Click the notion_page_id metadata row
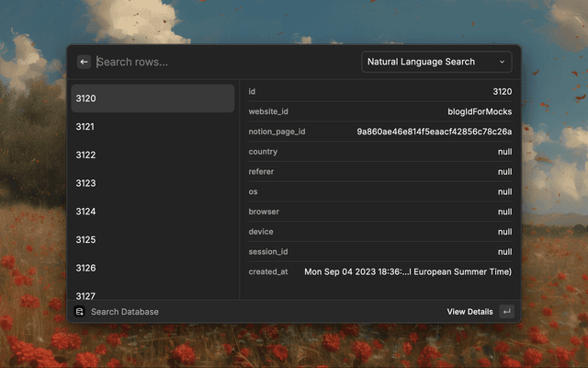Viewport: 588px width, 368px height. [380, 132]
